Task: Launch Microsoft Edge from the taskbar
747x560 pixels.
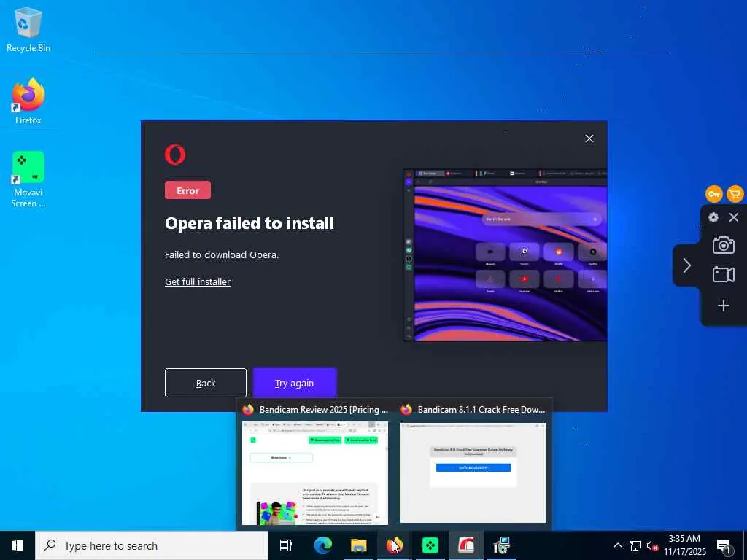Action: coord(322,545)
